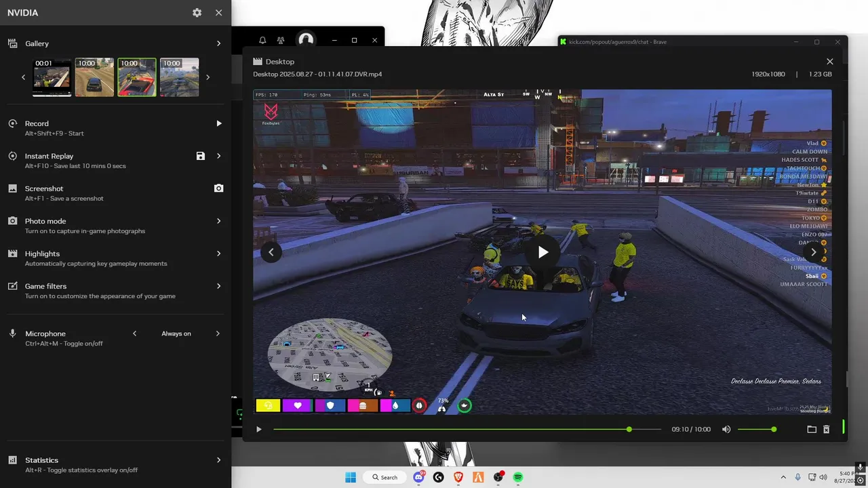Go to the next clip in the viewer
The width and height of the screenshot is (868, 488).
(x=814, y=252)
